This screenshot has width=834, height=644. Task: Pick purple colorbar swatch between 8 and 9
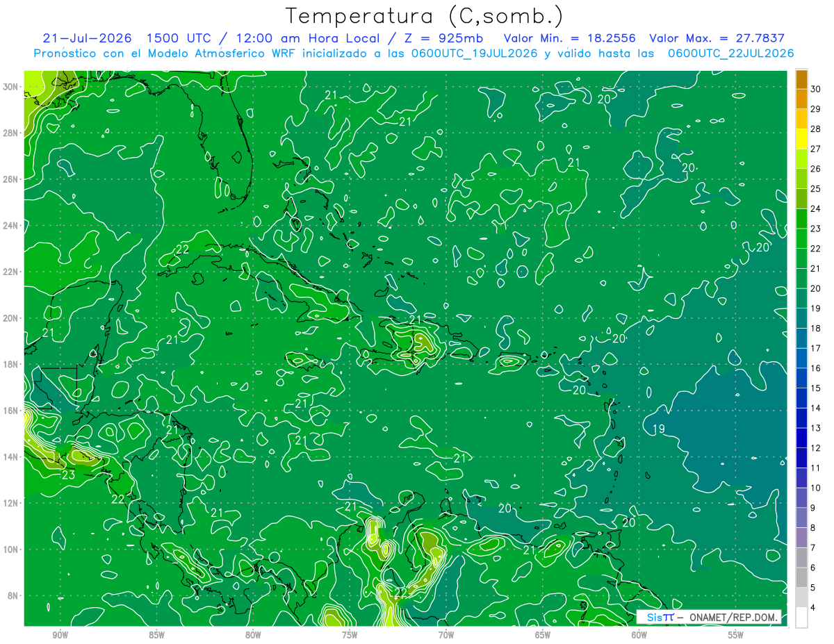(x=801, y=518)
